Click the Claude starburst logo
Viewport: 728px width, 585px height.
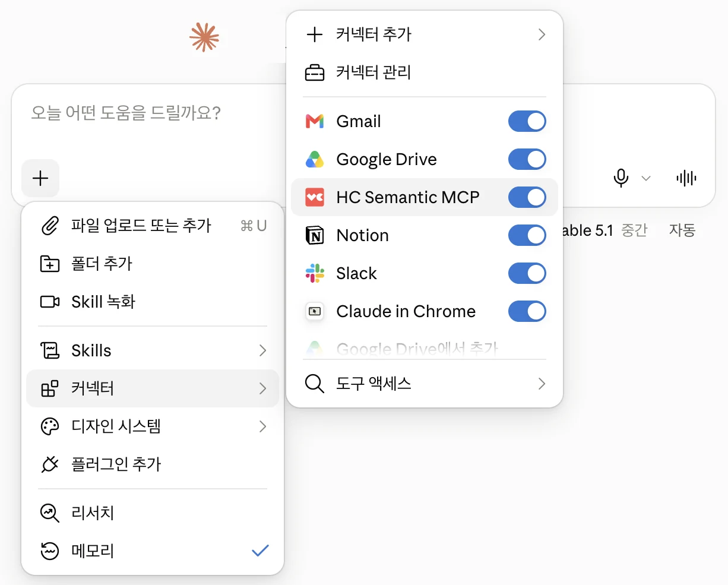[x=204, y=37]
